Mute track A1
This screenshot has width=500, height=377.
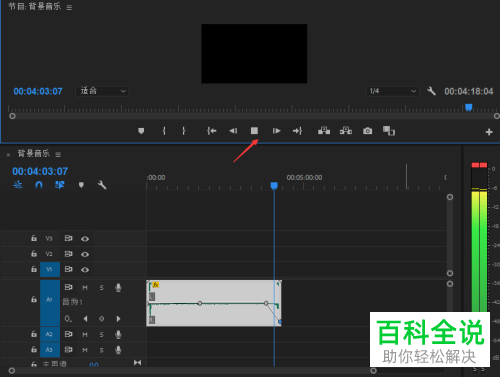pyautogui.click(x=85, y=288)
